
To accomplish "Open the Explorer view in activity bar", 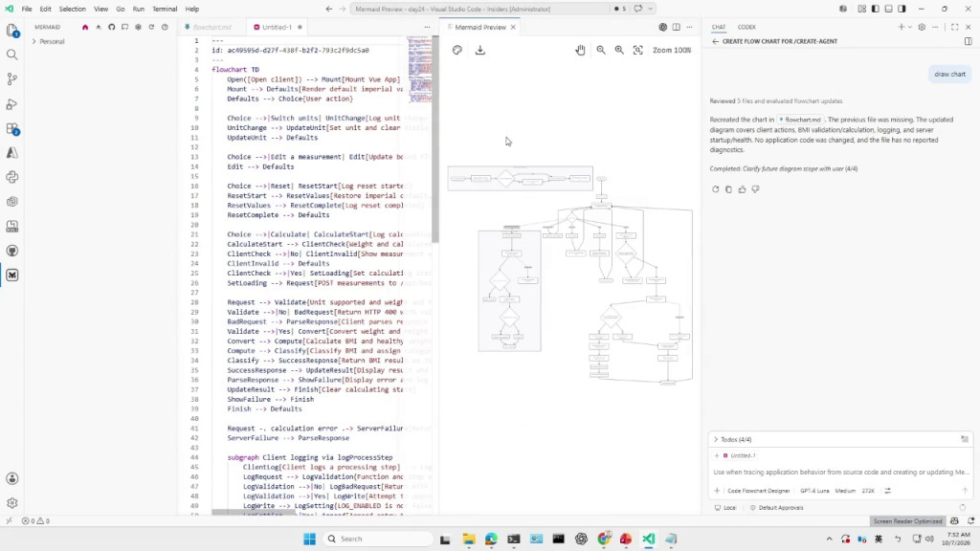I will 11,31.
